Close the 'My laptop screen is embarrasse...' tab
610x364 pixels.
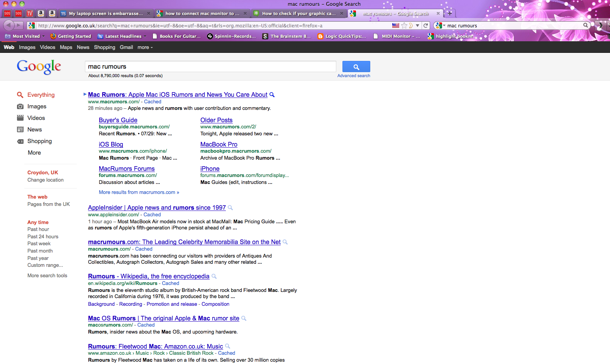(149, 13)
